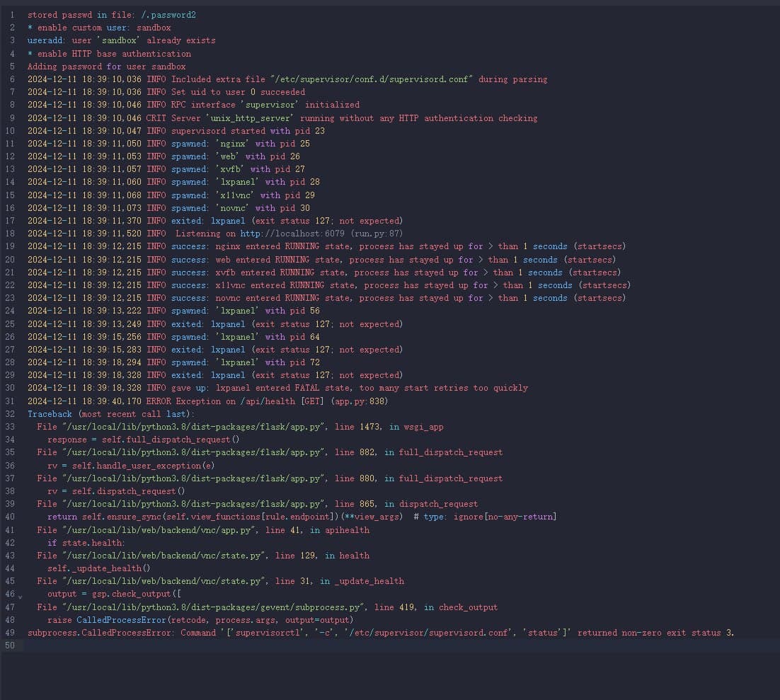780x700 pixels.
Task: Click the 'exited: lxpanel' entry on line 17
Action: [215, 221]
